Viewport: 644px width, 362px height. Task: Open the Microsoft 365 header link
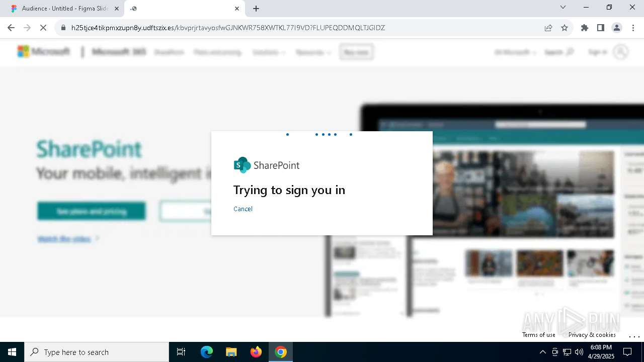pyautogui.click(x=119, y=52)
